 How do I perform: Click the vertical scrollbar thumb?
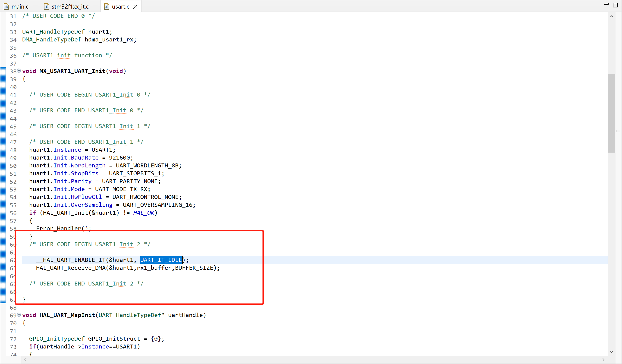click(611, 113)
